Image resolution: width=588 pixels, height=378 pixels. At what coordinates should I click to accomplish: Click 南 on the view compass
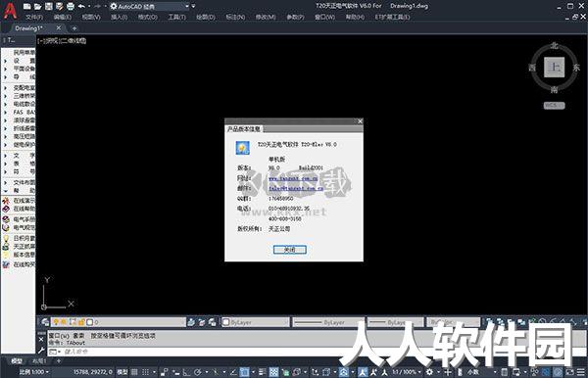[x=555, y=89]
